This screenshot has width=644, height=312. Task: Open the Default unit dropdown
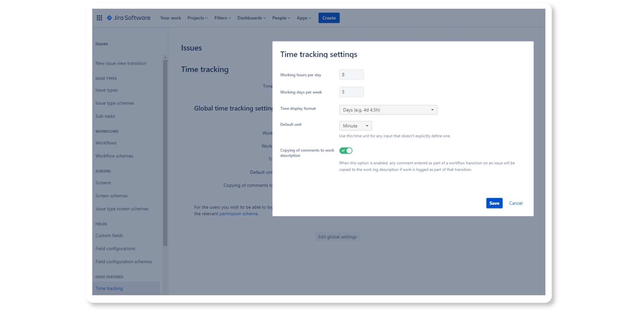point(356,126)
